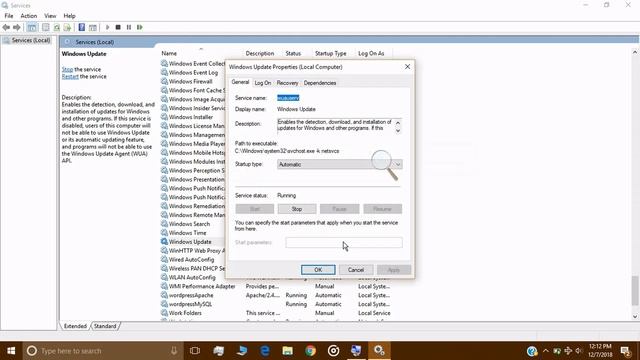Select the Wired AutoConfig service row
Image resolution: width=640 pixels, height=360 pixels.
(191, 260)
